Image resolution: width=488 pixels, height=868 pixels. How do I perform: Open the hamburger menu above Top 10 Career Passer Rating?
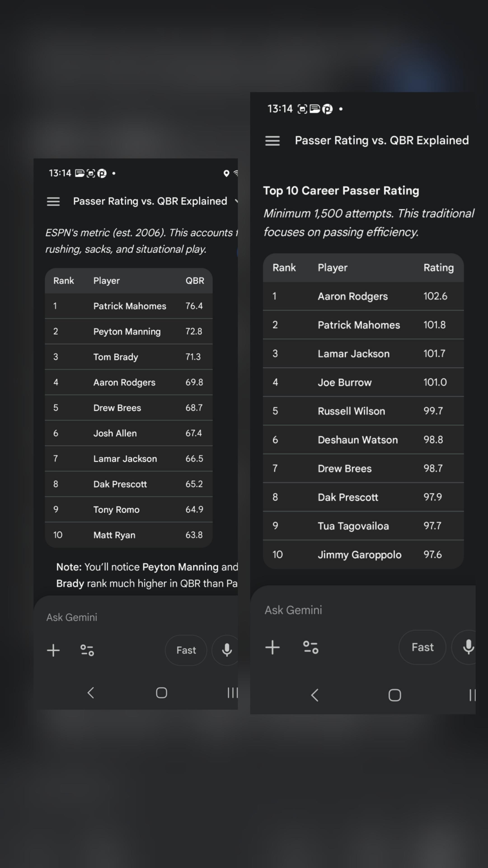pyautogui.click(x=272, y=141)
